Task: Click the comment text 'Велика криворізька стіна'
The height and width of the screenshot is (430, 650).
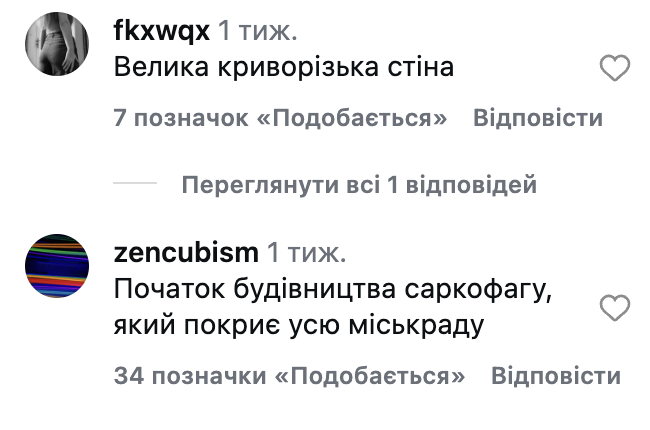Action: coord(284,68)
